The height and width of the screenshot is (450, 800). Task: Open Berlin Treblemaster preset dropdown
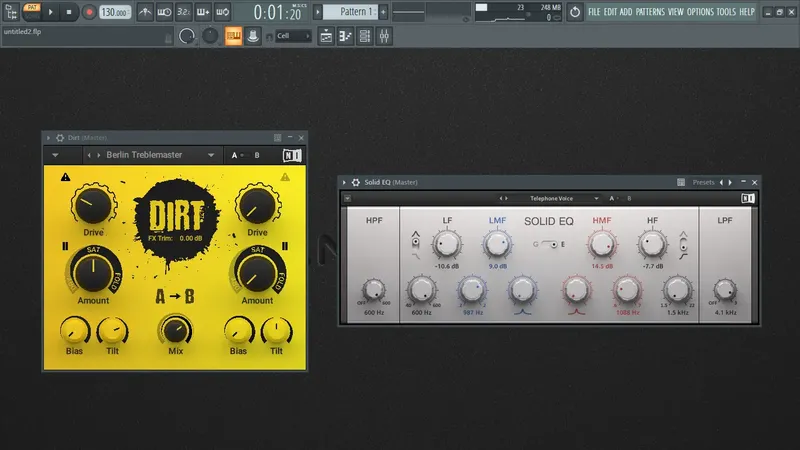(211, 155)
